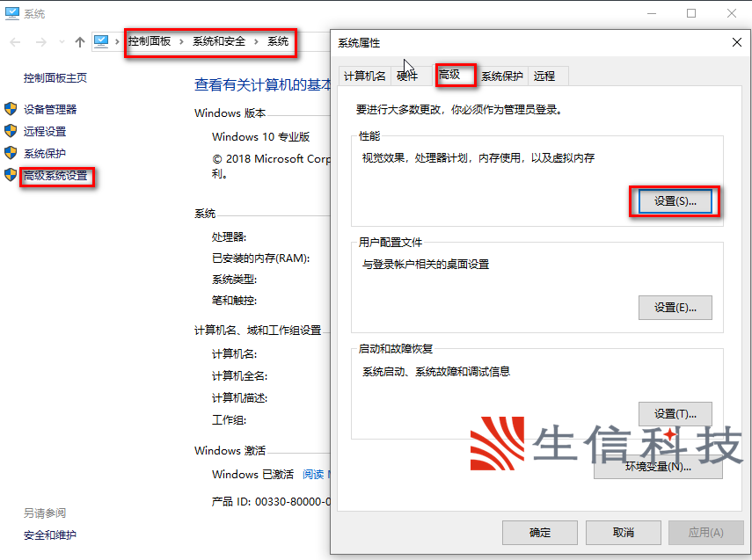Viewport: 752px width, 560px height.
Task: Switch to the 远程 tab
Action: pos(544,76)
